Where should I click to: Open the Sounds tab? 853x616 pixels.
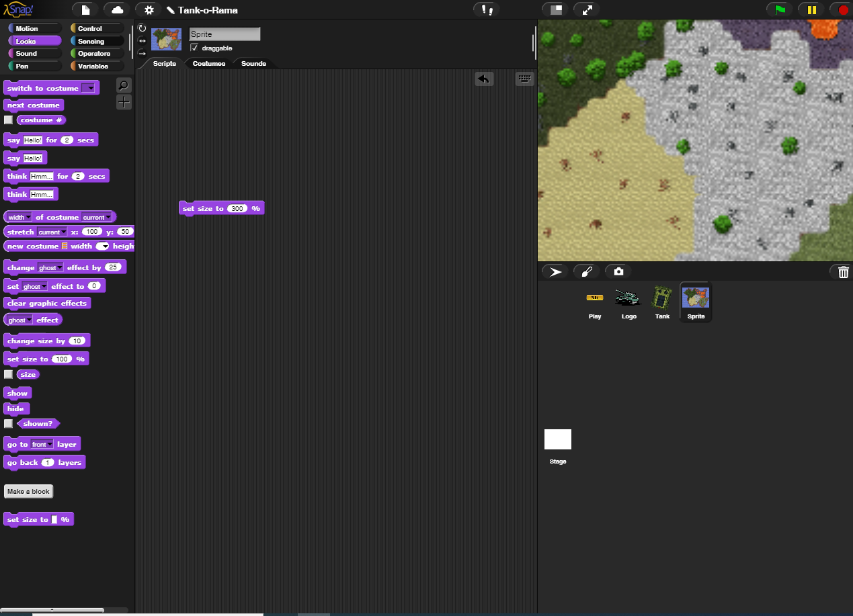tap(253, 63)
